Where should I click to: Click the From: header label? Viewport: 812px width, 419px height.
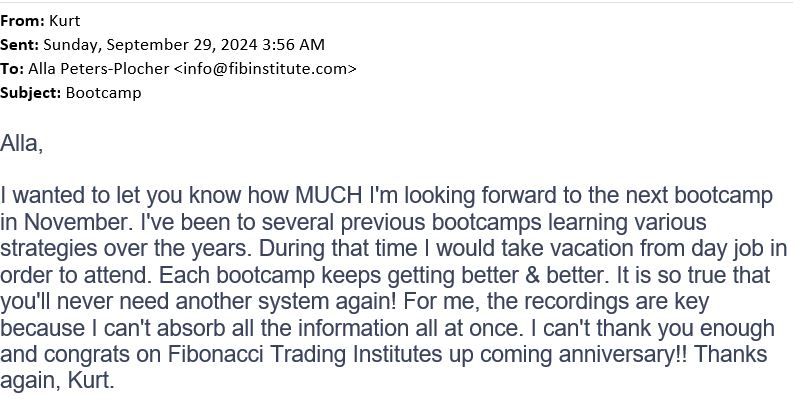[22, 21]
